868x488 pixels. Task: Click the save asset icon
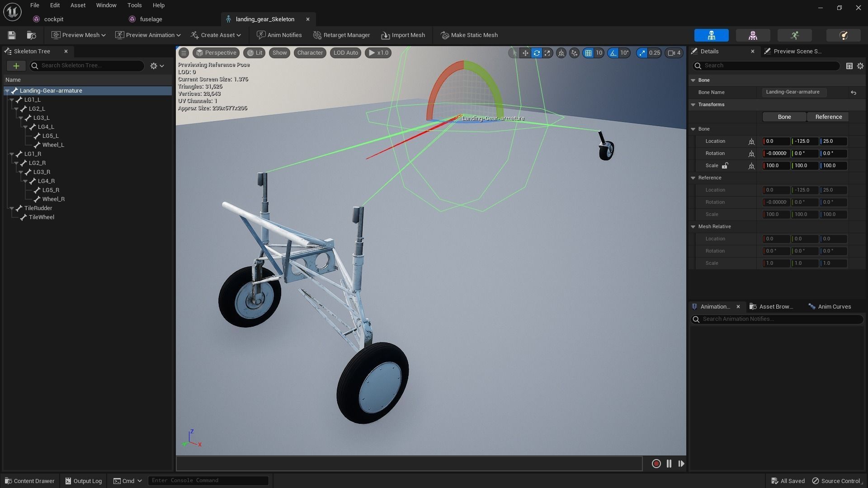tap(12, 35)
